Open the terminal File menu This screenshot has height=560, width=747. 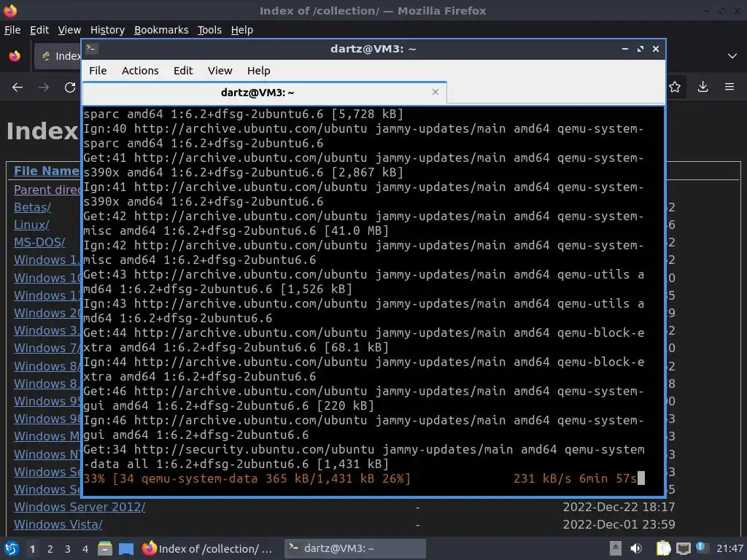[98, 71]
